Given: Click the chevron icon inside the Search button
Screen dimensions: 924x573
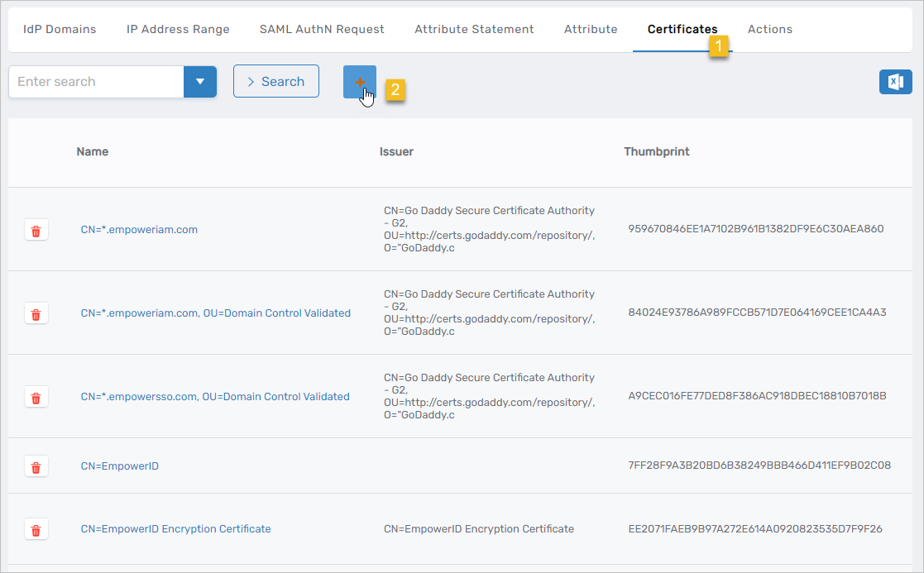Looking at the screenshot, I should coord(251,81).
